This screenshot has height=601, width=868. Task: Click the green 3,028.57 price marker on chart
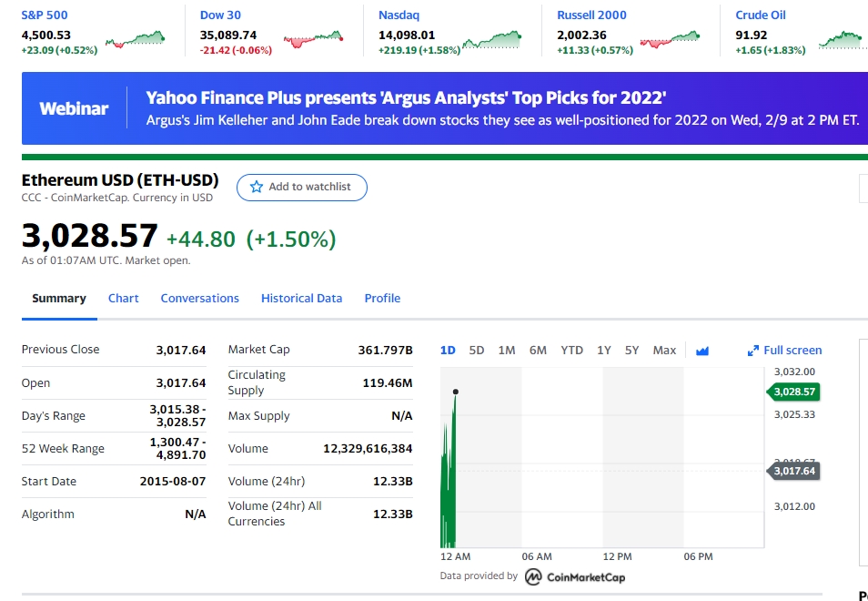coord(793,392)
